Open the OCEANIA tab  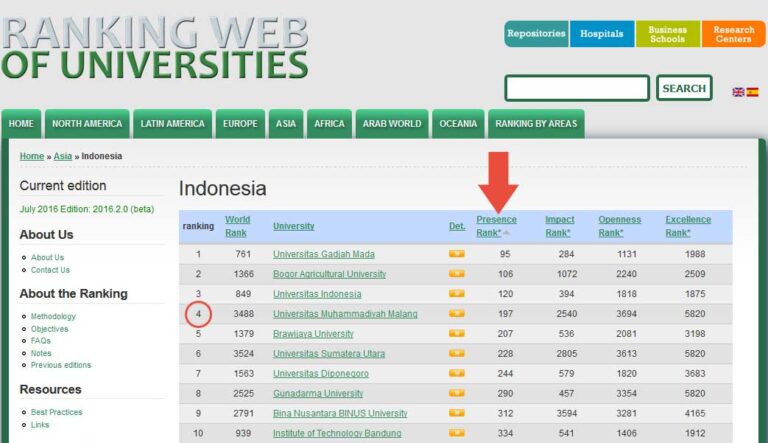point(458,123)
